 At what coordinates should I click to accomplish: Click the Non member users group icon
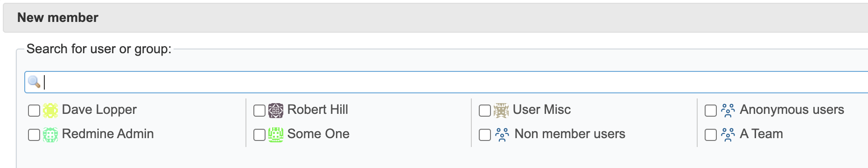(x=502, y=135)
